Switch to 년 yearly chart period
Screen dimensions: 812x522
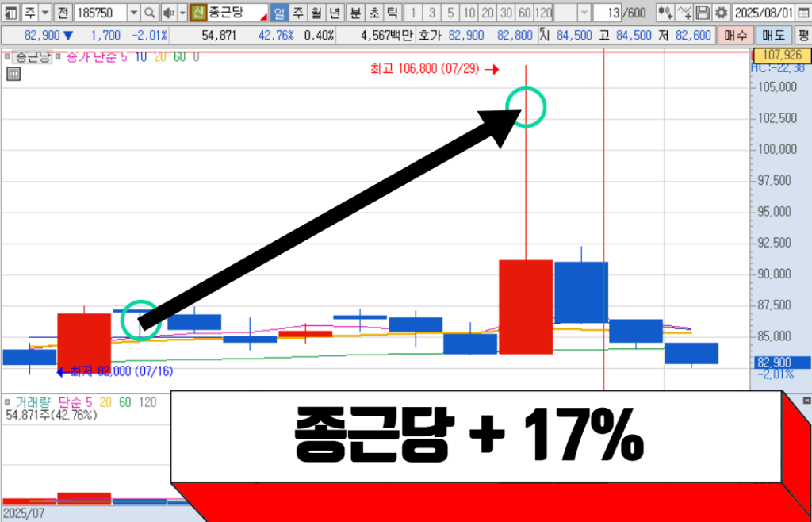coord(335,13)
